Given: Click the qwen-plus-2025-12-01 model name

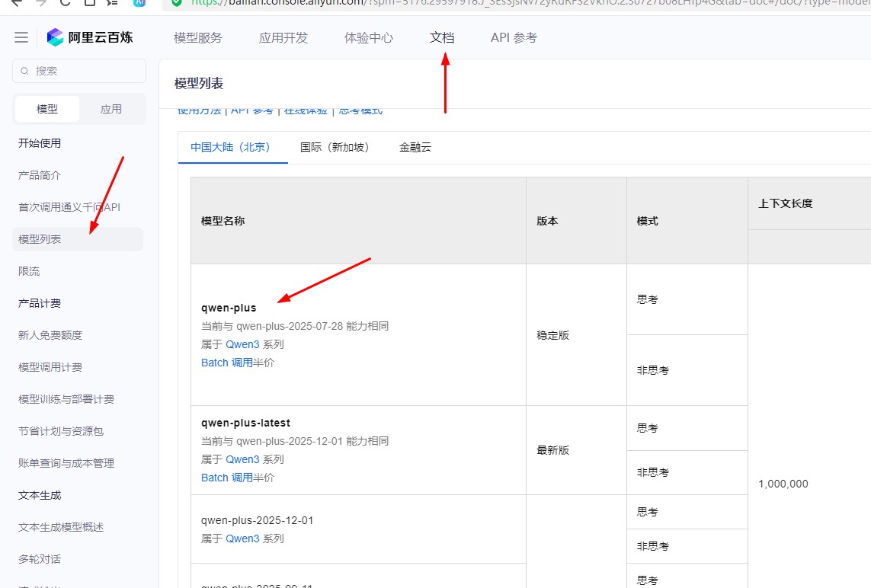Looking at the screenshot, I should tap(258, 521).
